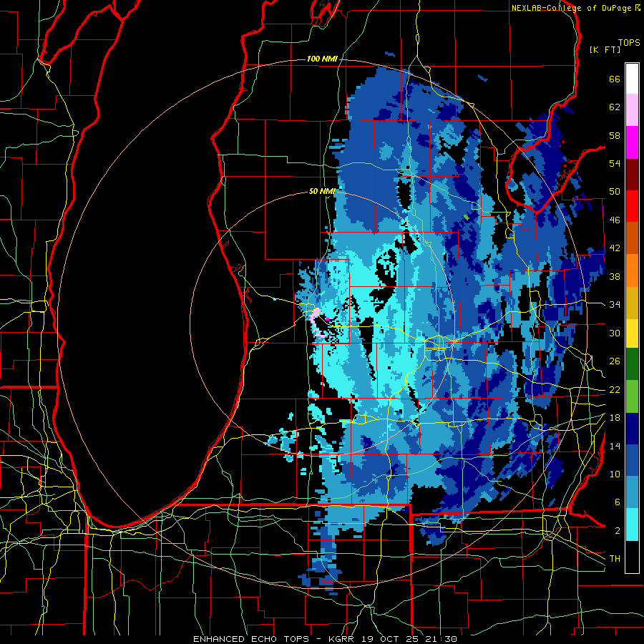The image size is (644, 644).
Task: Click the yellow 30 legend swatch
Action: (632, 333)
